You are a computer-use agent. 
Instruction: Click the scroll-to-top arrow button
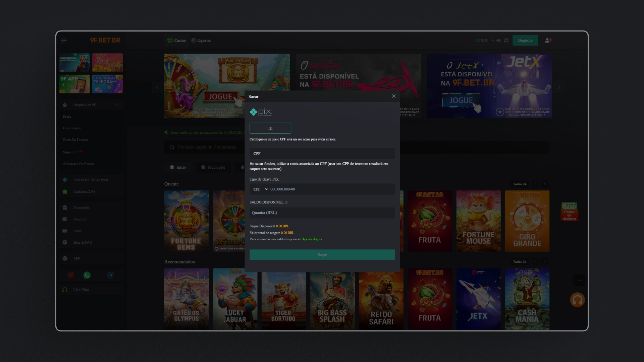point(579,281)
